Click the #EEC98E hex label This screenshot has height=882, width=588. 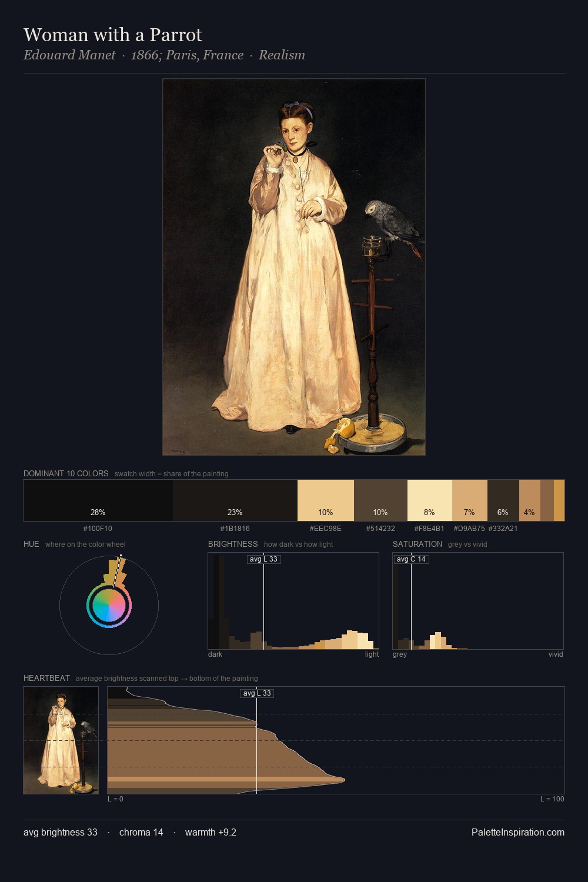(326, 529)
